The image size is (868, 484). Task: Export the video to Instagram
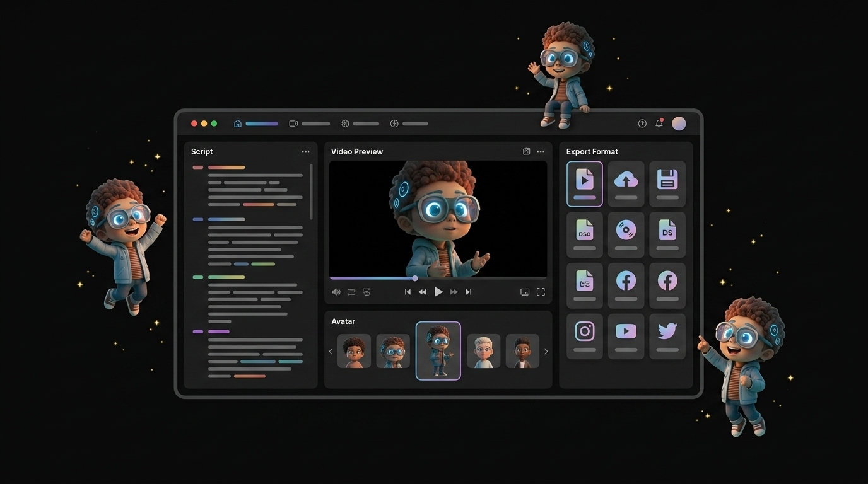click(585, 335)
